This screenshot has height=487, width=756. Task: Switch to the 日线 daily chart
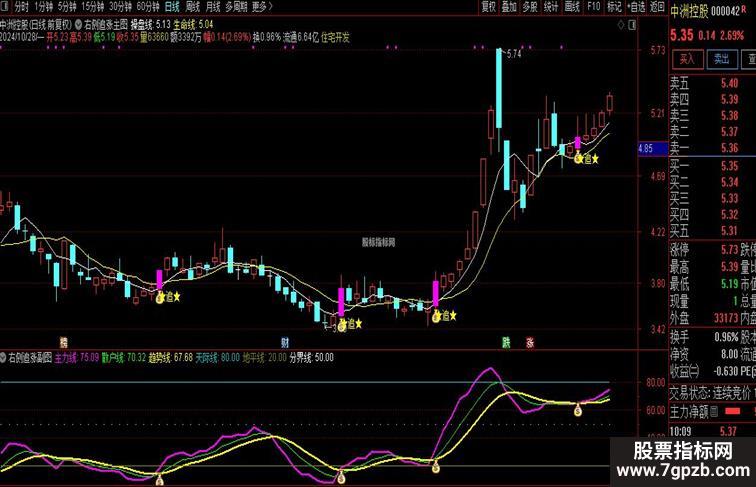coord(172,7)
